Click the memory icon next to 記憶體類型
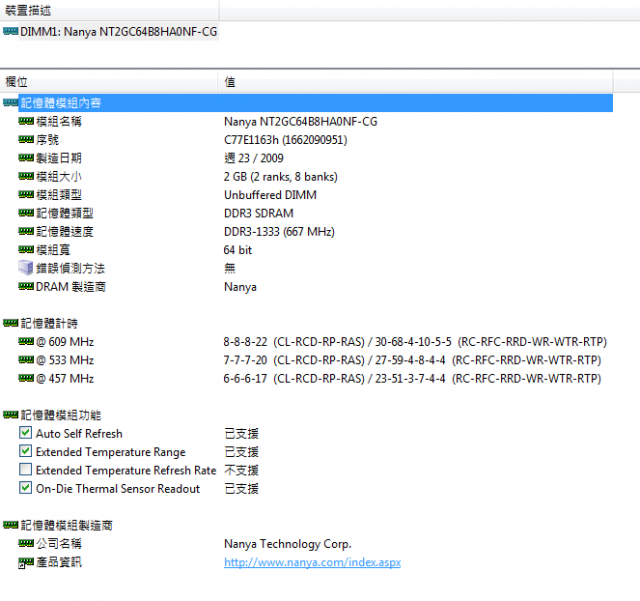Image resolution: width=640 pixels, height=601 pixels. pos(26,213)
